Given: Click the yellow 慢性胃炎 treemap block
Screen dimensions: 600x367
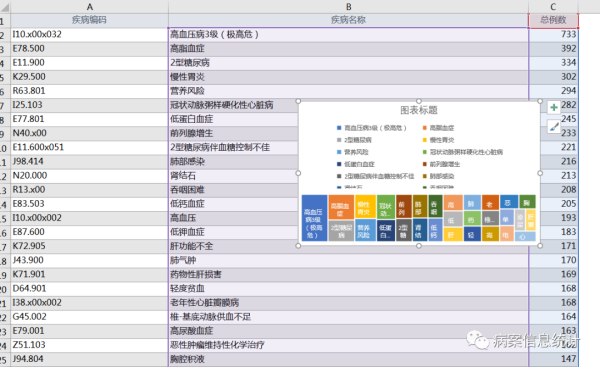Looking at the screenshot, I should [x=365, y=206].
